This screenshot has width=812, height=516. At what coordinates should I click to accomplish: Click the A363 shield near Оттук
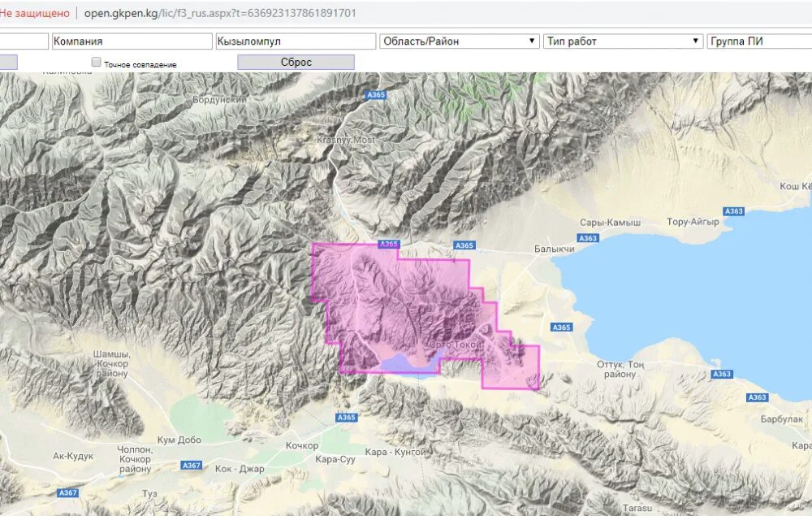[721, 374]
